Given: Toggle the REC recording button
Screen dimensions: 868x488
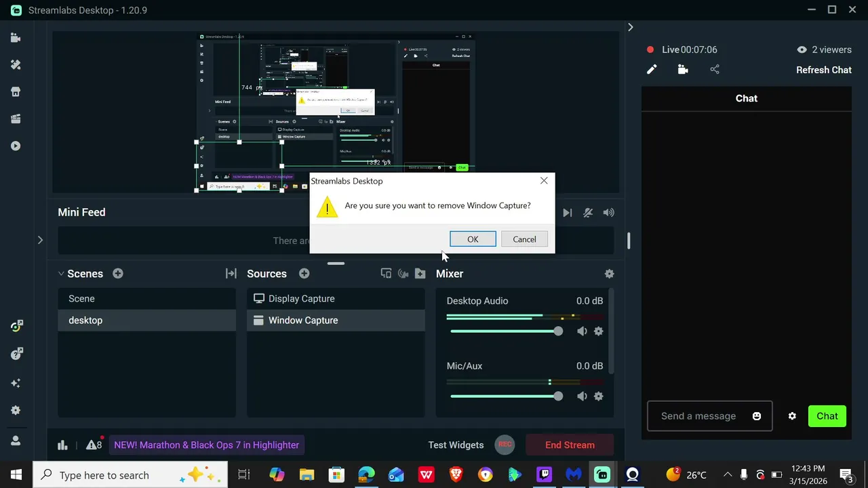Looking at the screenshot, I should (x=505, y=445).
